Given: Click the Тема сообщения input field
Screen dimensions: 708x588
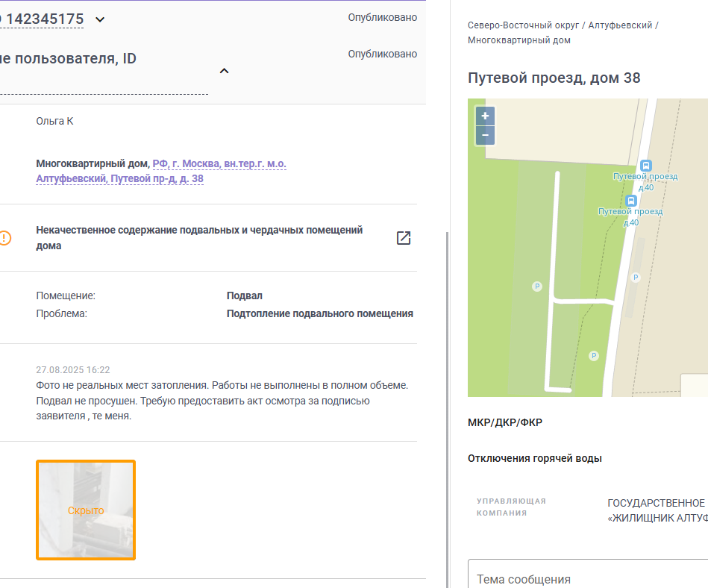Looking at the screenshot, I should point(588,574).
